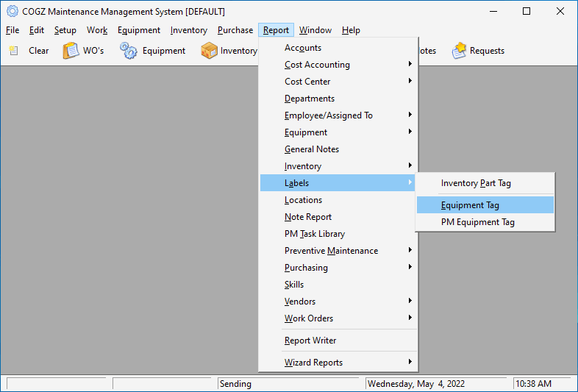
Task: Click the Equipment toolbar label
Action: [x=164, y=51]
